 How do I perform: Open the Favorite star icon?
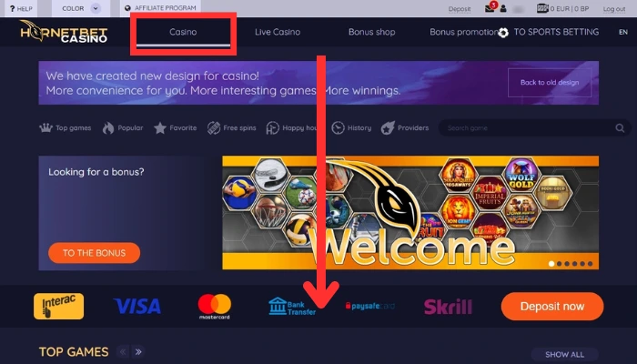click(160, 128)
